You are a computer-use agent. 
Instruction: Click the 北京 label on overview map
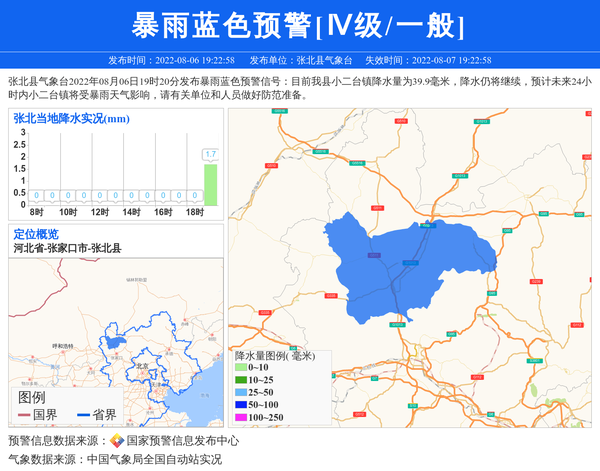[x=141, y=366]
